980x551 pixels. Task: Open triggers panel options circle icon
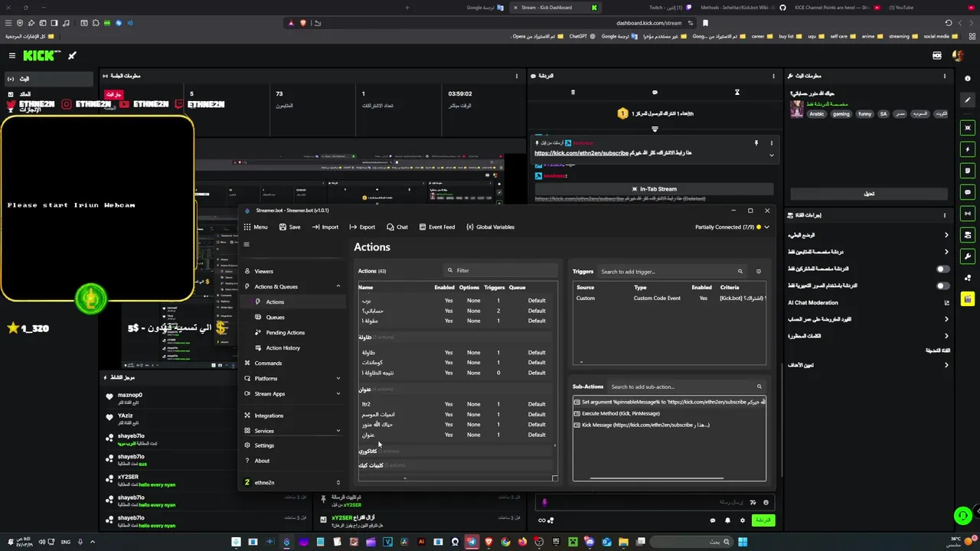[x=759, y=272]
